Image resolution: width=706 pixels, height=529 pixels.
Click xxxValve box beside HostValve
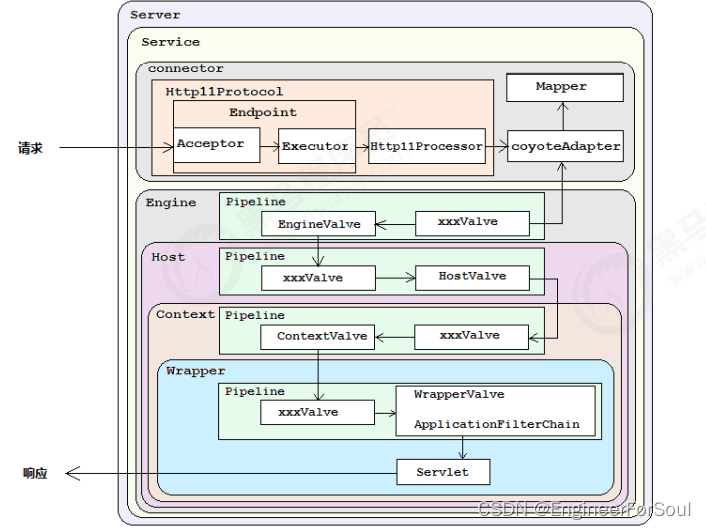318,278
